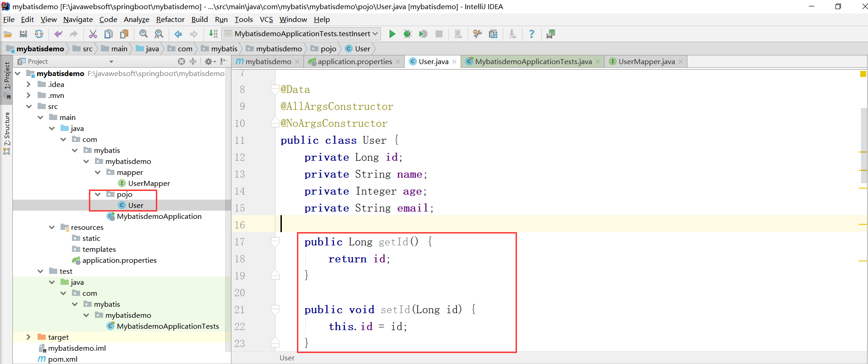Fold the getId method at line 17
Screen dimensions: 868x364
click(x=275, y=242)
